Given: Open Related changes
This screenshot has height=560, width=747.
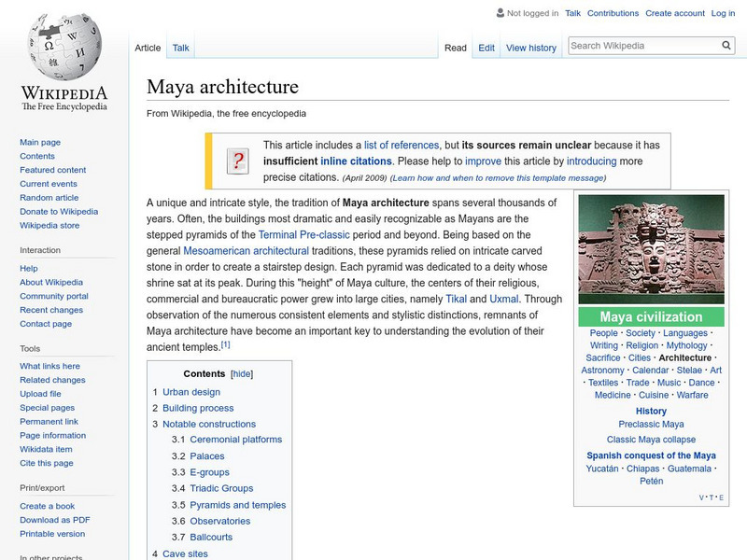Looking at the screenshot, I should 52,380.
